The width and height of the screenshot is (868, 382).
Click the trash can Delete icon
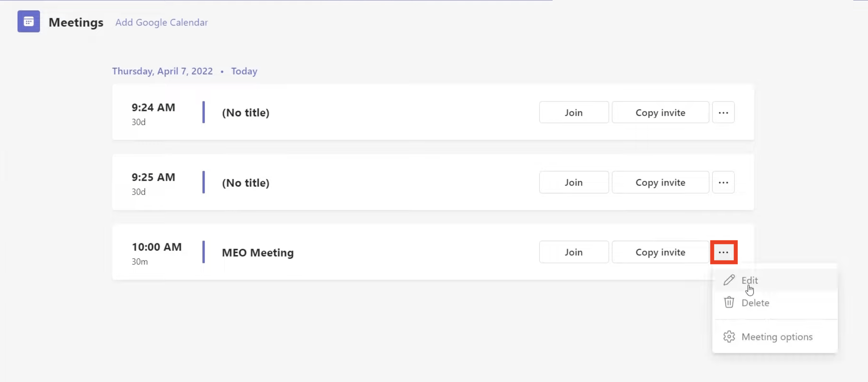[x=729, y=302]
